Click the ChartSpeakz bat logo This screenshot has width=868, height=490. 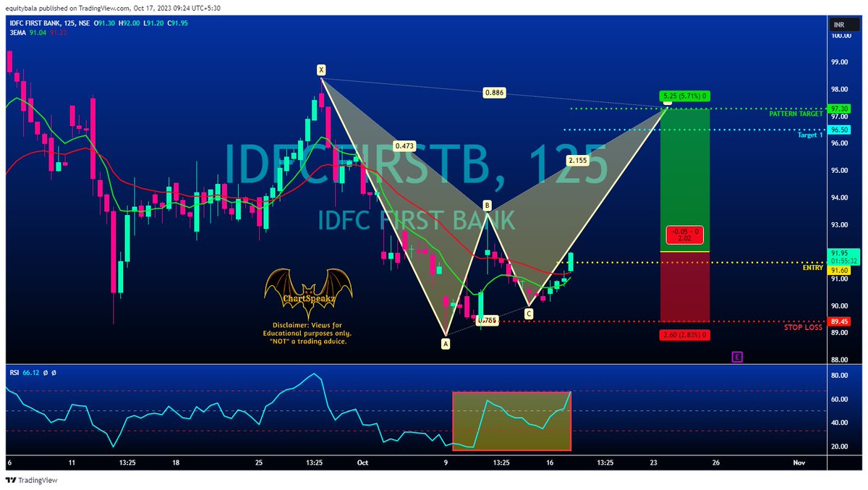[x=309, y=295]
